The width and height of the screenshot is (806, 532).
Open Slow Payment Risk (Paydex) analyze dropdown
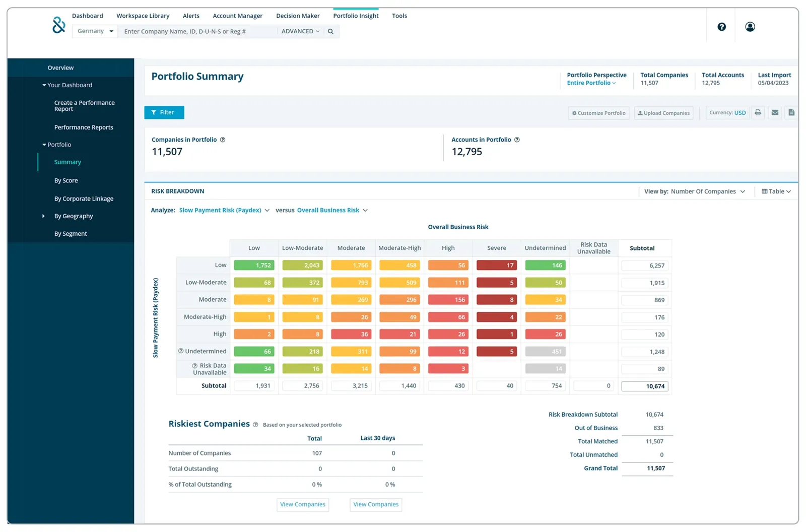point(224,210)
